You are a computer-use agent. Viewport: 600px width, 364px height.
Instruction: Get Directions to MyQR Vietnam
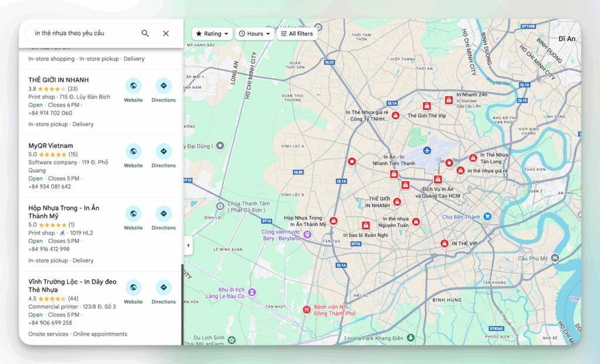pos(163,156)
